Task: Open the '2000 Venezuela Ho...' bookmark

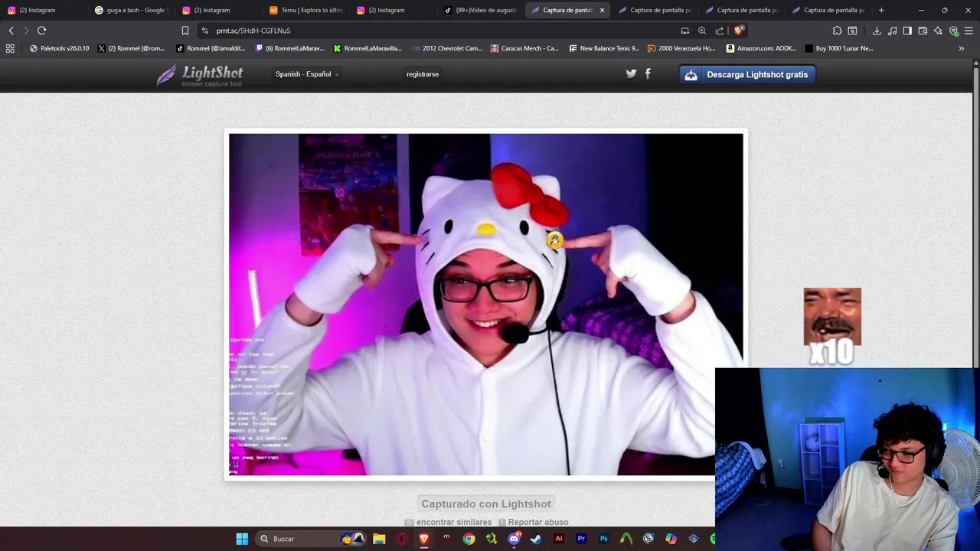Action: pos(681,48)
